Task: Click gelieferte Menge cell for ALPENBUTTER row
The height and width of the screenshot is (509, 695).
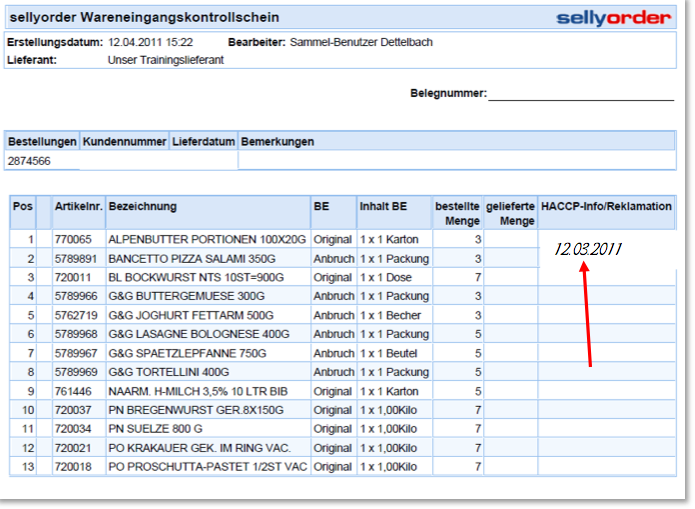Action: 511,240
